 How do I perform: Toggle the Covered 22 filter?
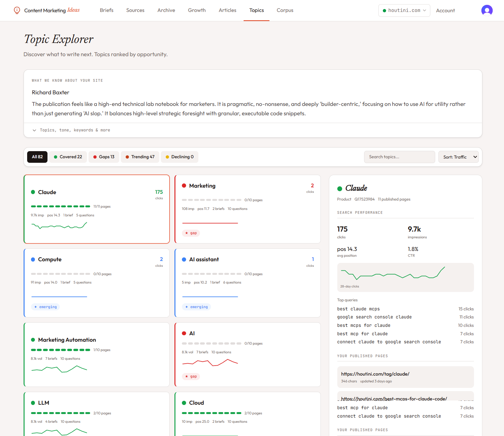pos(68,157)
